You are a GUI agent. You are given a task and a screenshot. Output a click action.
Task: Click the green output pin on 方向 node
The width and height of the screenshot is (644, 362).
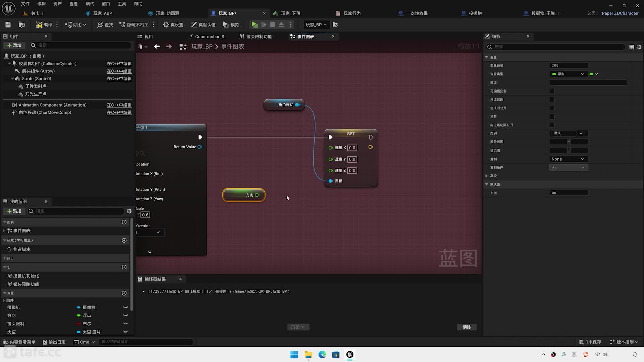click(x=257, y=195)
